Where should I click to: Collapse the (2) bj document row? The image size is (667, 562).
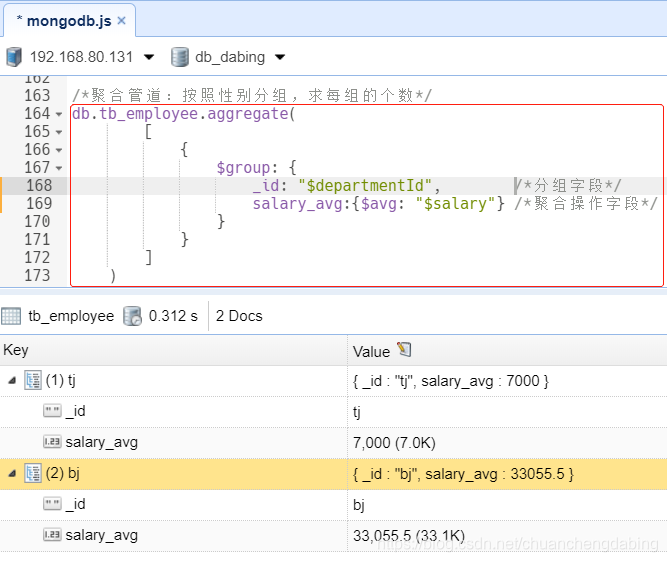click(x=12, y=473)
